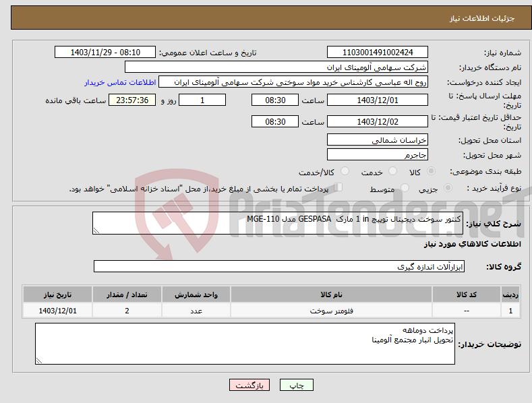Click delivery city field جاجرم

(378, 155)
